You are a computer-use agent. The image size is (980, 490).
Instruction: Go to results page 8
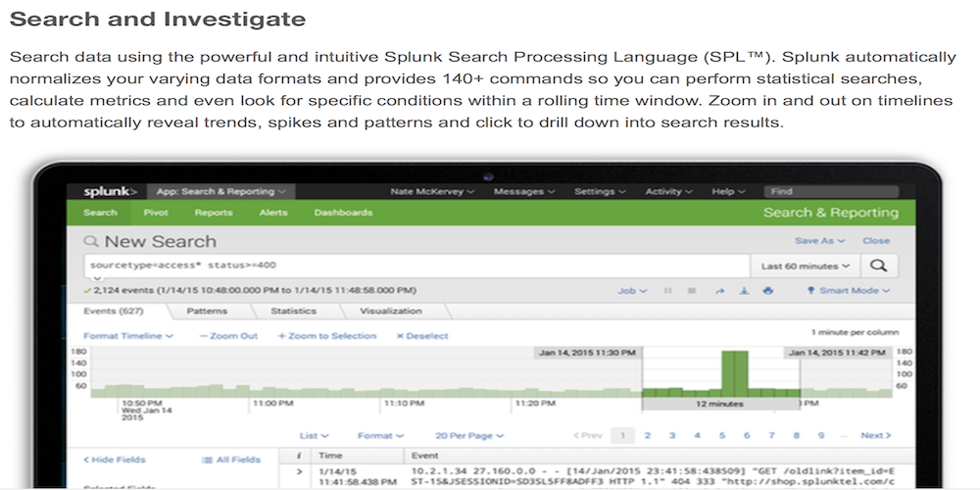pyautogui.click(x=796, y=436)
